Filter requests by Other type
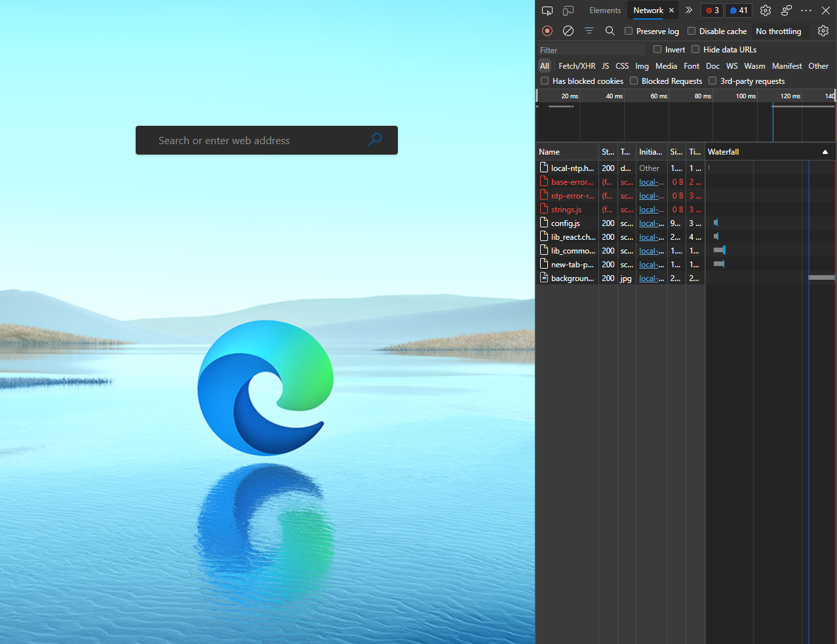Viewport: 837px width, 644px height. [818, 66]
